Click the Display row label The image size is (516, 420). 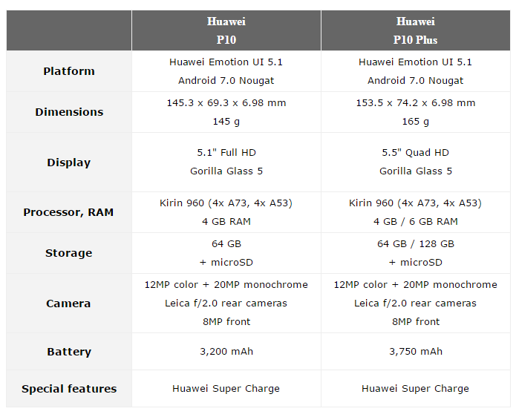69,163
